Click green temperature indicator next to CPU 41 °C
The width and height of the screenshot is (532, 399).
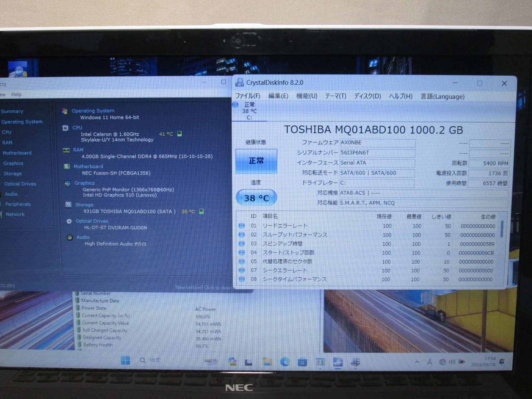180,134
